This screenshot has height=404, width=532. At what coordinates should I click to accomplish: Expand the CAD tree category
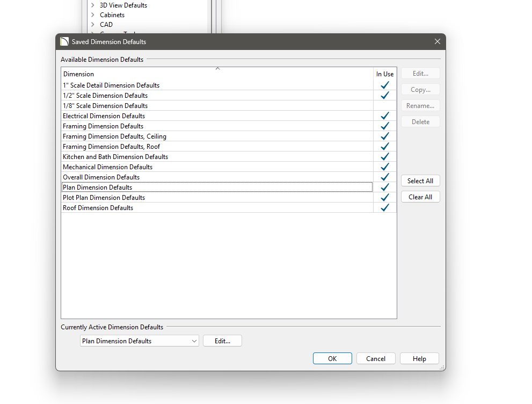93,25
